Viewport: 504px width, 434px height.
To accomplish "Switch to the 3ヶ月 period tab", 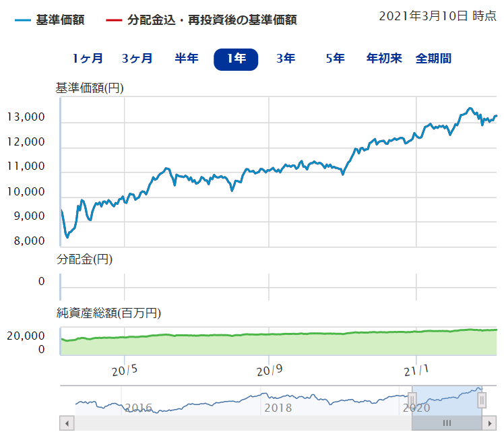I will tap(137, 59).
